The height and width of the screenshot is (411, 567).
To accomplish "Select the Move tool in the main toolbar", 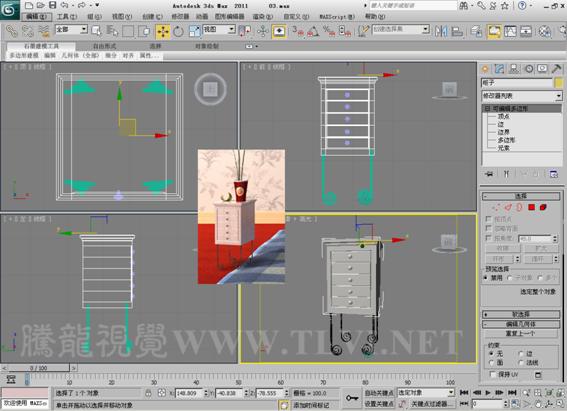I will [163, 31].
